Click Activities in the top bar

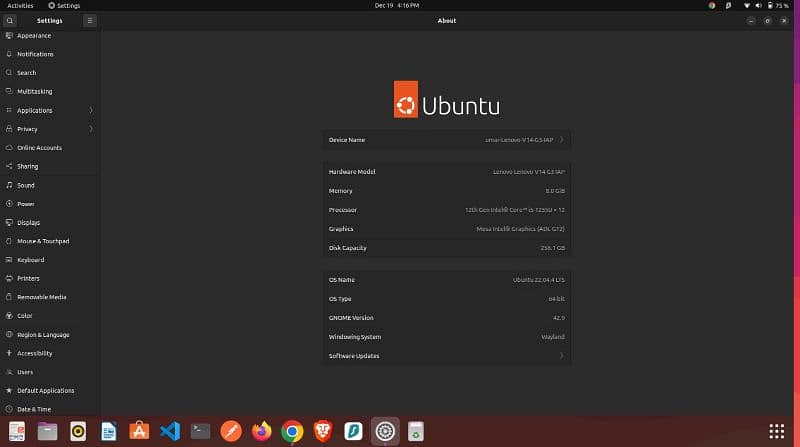coord(20,5)
